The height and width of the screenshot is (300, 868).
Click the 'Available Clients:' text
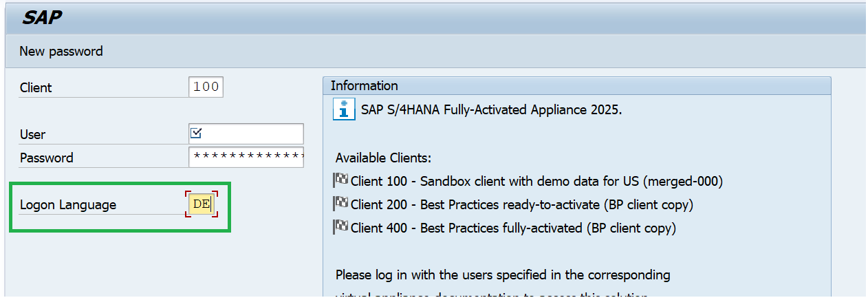[x=383, y=158]
